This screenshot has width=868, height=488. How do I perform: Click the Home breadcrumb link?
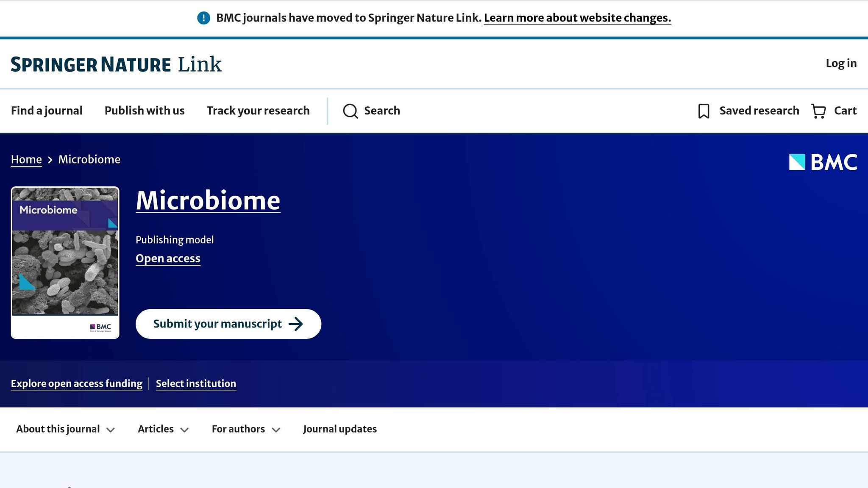coord(26,159)
